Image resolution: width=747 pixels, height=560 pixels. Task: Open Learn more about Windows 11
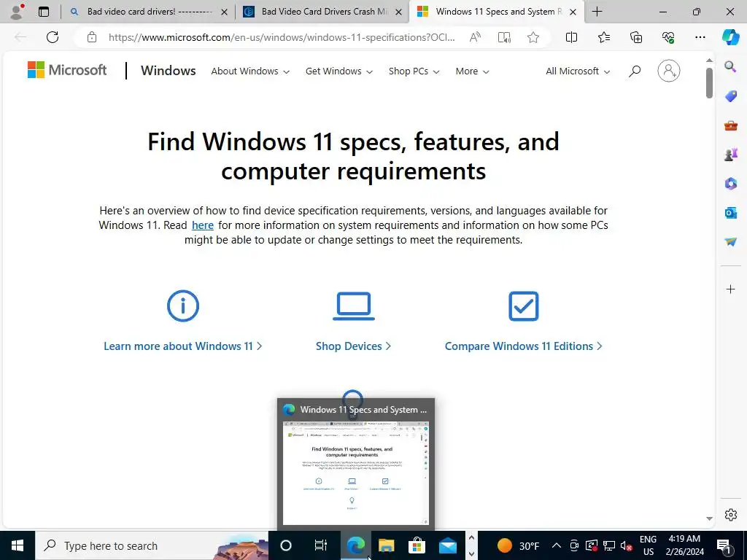(183, 346)
